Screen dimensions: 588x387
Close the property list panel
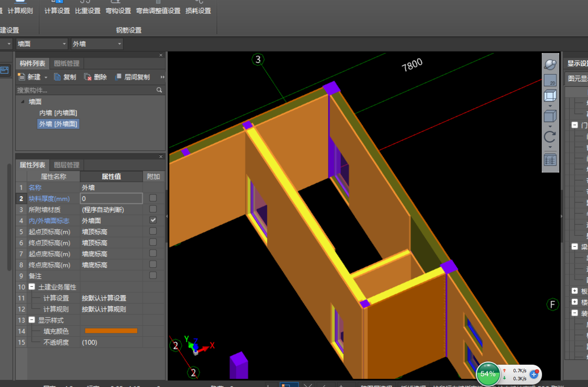(161, 156)
